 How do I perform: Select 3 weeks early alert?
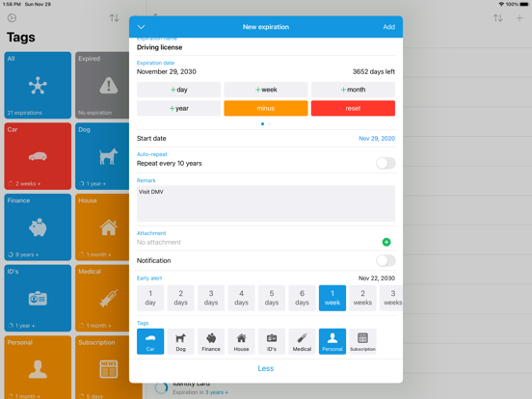point(391,298)
